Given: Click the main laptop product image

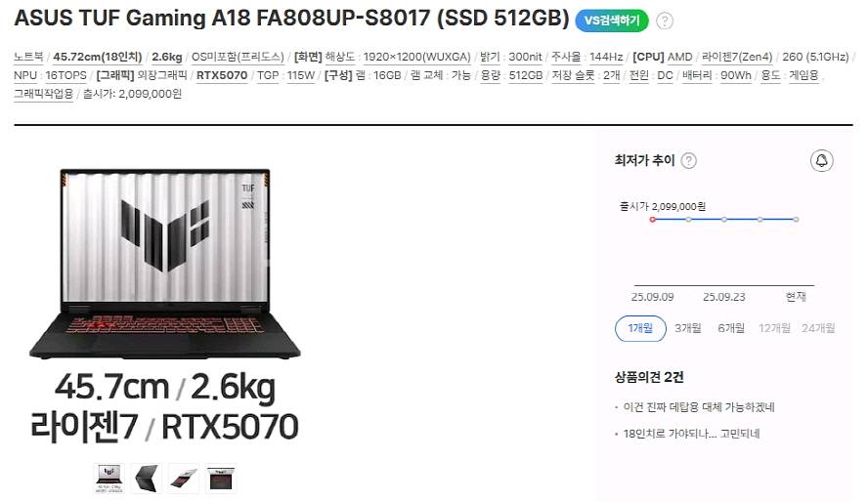Looking at the screenshot, I should (x=165, y=265).
